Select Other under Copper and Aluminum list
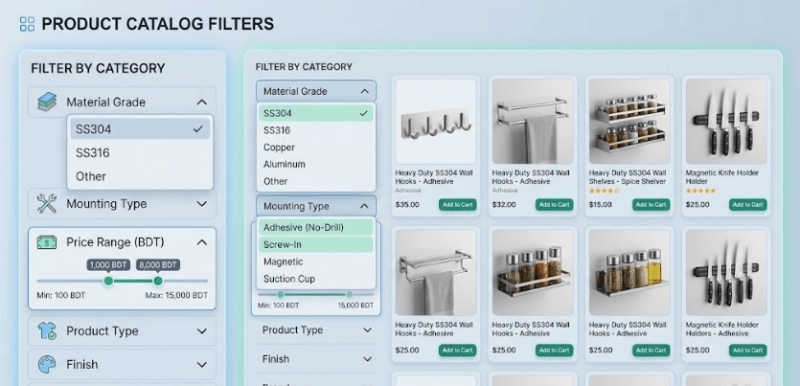This screenshot has height=386, width=800. tap(316, 181)
